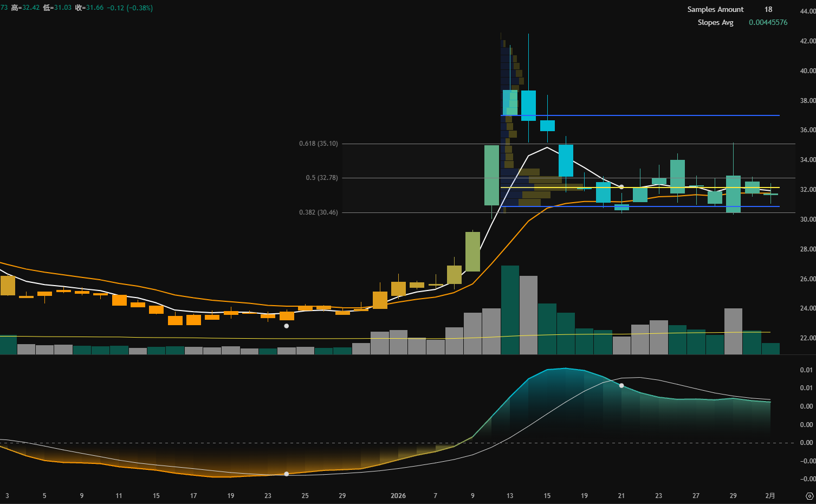This screenshot has width=816, height=504.
Task: Click the close price value 31.66
Action: [x=95, y=8]
